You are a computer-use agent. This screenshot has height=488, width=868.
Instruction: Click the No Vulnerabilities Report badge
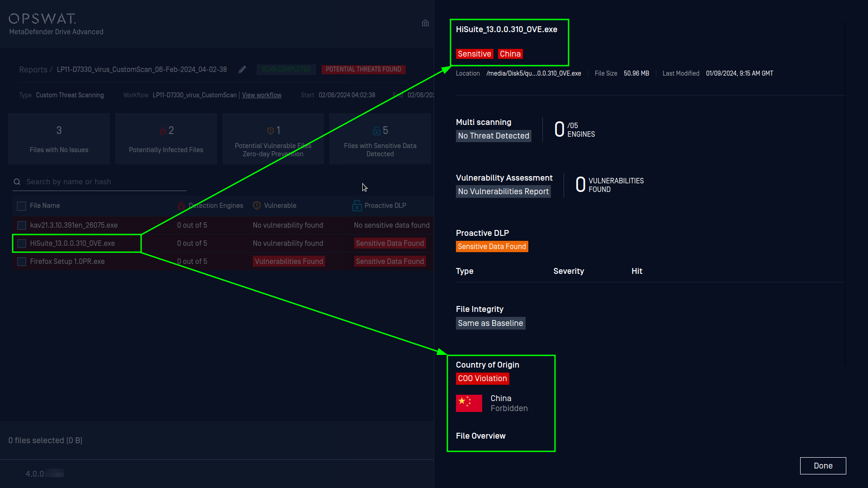pyautogui.click(x=503, y=191)
